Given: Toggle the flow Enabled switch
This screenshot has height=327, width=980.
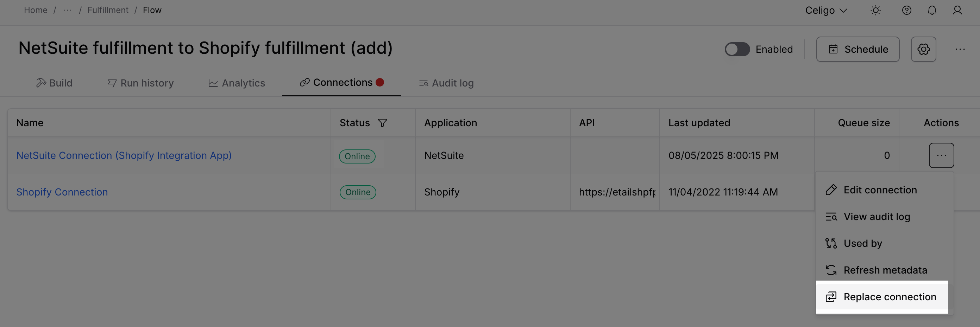Looking at the screenshot, I should [x=737, y=49].
